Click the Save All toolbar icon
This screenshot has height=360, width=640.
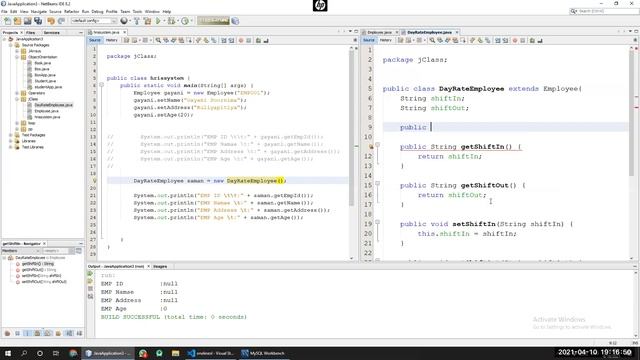[x=38, y=21]
